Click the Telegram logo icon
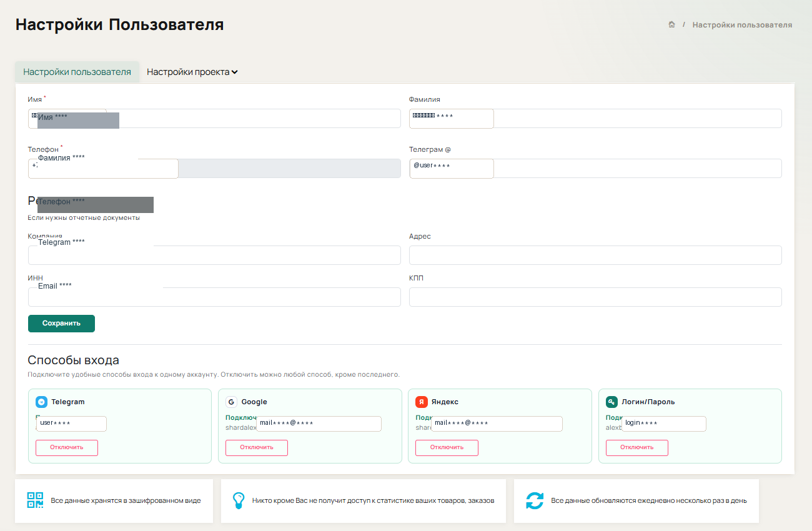The height and width of the screenshot is (531, 812). [41, 402]
